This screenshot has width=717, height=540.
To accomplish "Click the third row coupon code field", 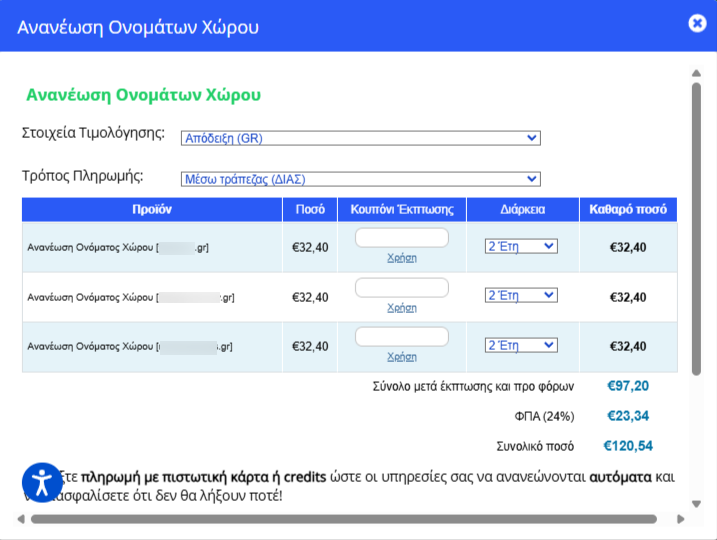I will pos(402,337).
